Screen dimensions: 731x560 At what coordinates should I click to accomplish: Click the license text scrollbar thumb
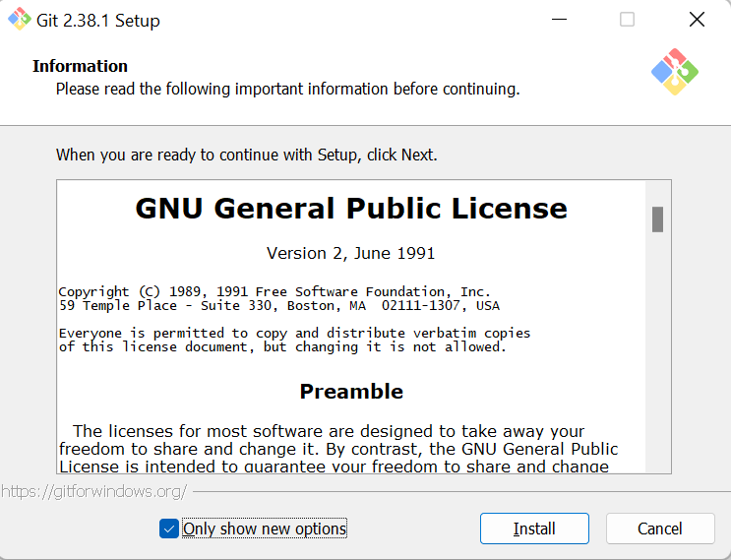pos(657,218)
